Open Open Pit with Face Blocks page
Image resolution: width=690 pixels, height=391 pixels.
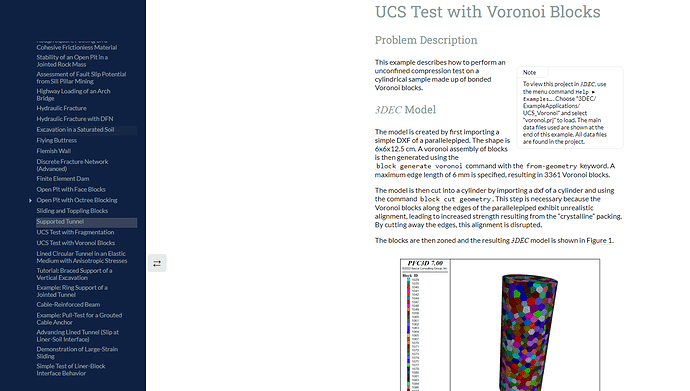click(x=71, y=190)
